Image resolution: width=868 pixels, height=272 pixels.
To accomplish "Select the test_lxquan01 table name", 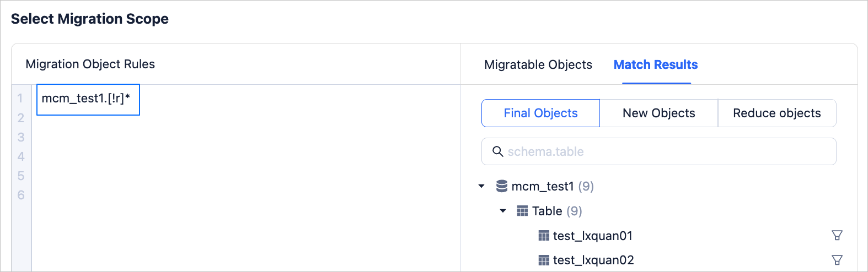I will click(592, 236).
